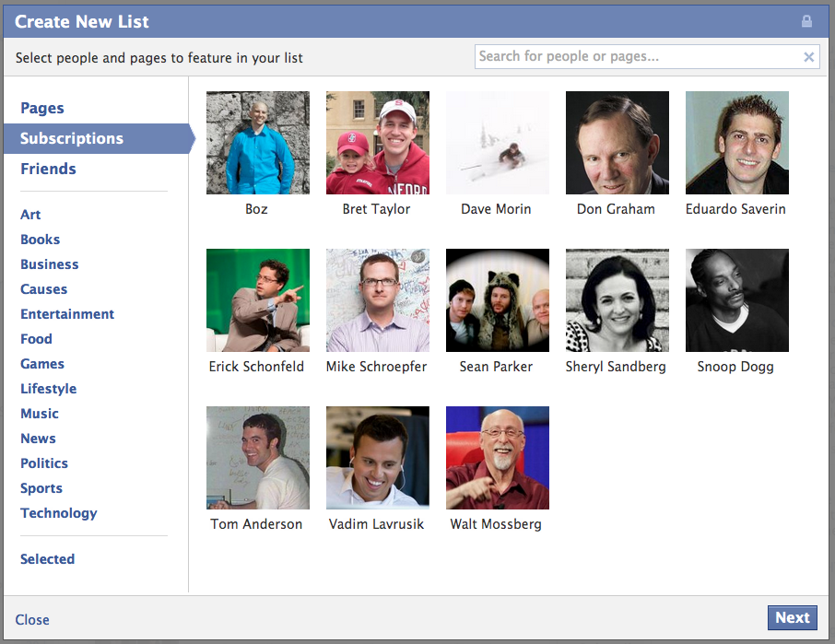Show the Music category
Screen dimensions: 835x644
(x=40, y=414)
